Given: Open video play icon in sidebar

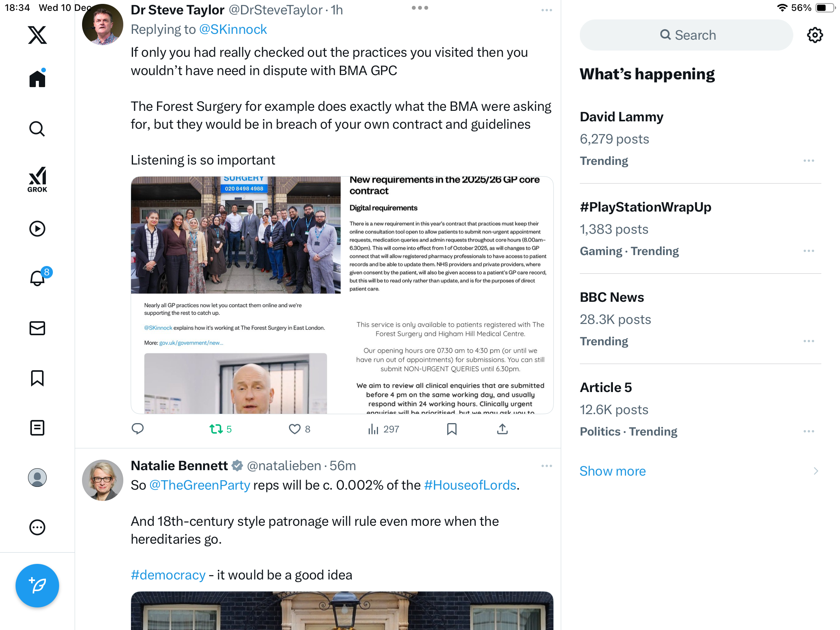Looking at the screenshot, I should click(x=37, y=229).
